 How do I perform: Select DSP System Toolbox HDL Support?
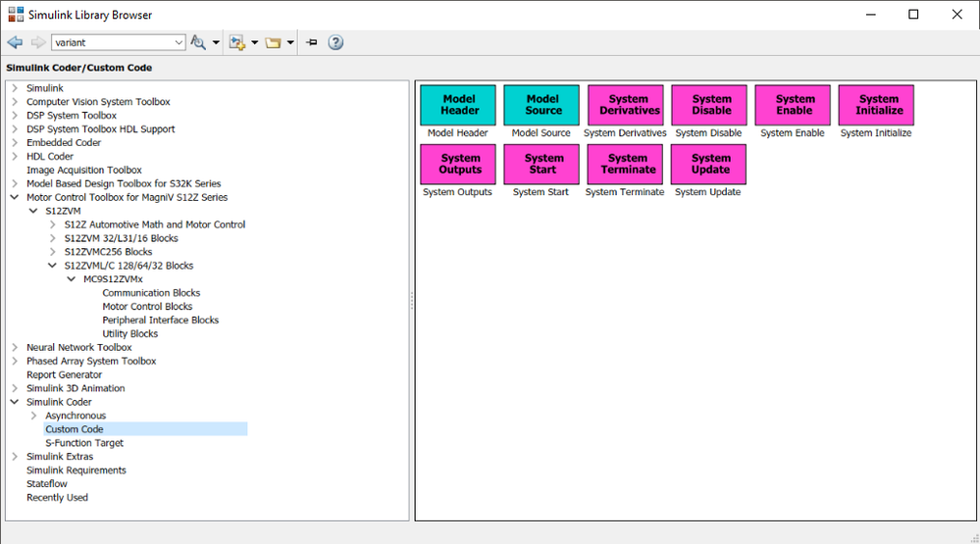(x=101, y=129)
